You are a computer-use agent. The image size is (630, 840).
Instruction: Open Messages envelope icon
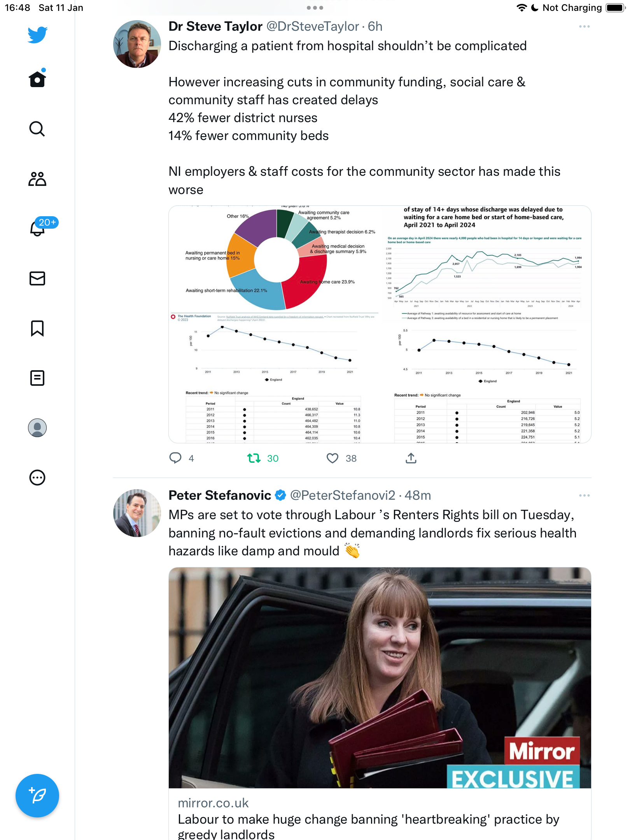tap(37, 278)
